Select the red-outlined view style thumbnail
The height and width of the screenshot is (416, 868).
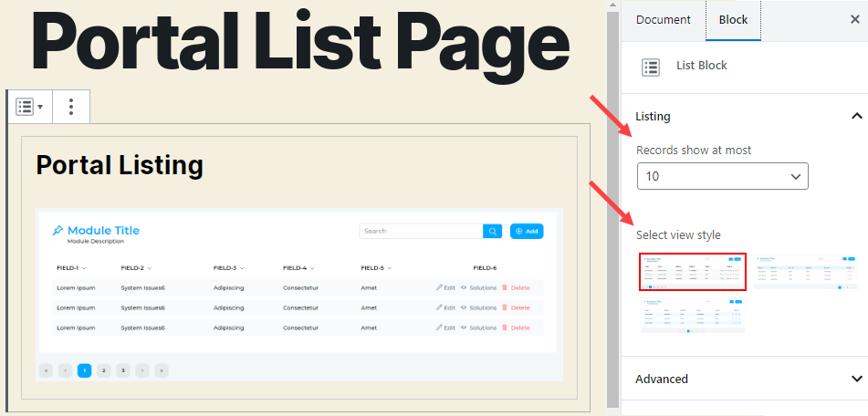click(x=693, y=272)
